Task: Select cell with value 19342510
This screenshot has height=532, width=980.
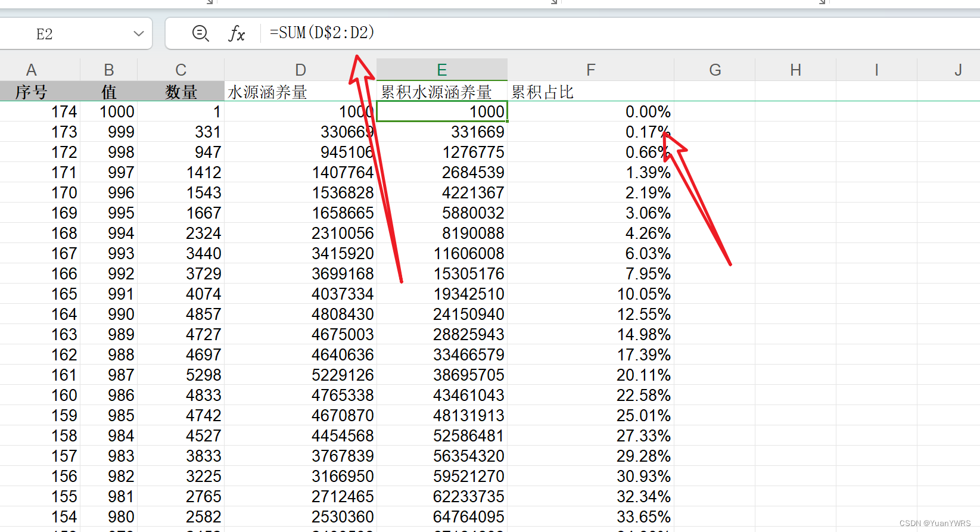Action: click(x=442, y=294)
